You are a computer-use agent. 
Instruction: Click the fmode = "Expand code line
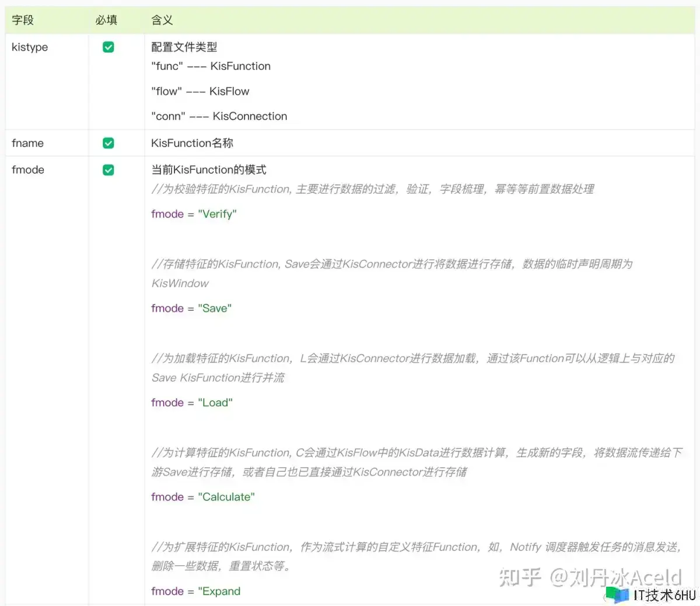(195, 591)
